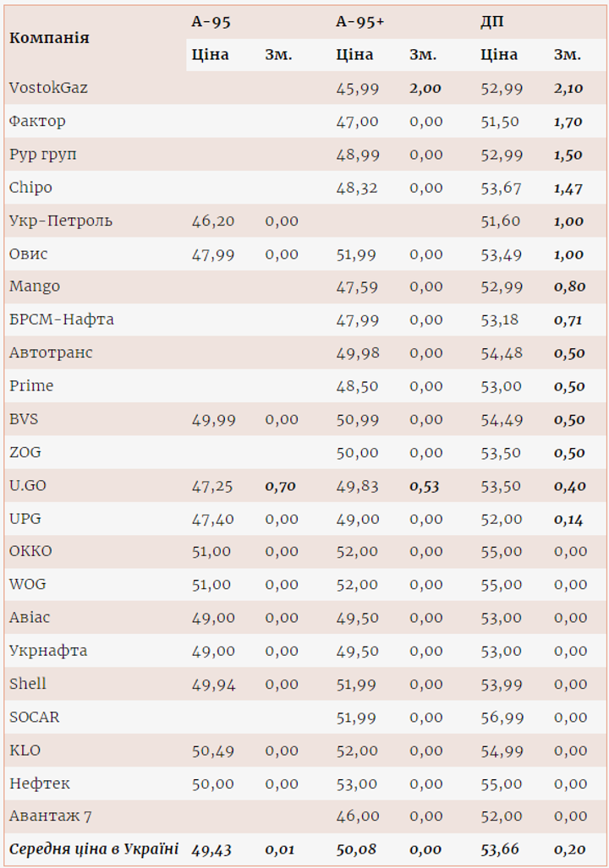This screenshot has width=609, height=868.
Task: Select the VostokGaz company row name
Action: tap(48, 88)
